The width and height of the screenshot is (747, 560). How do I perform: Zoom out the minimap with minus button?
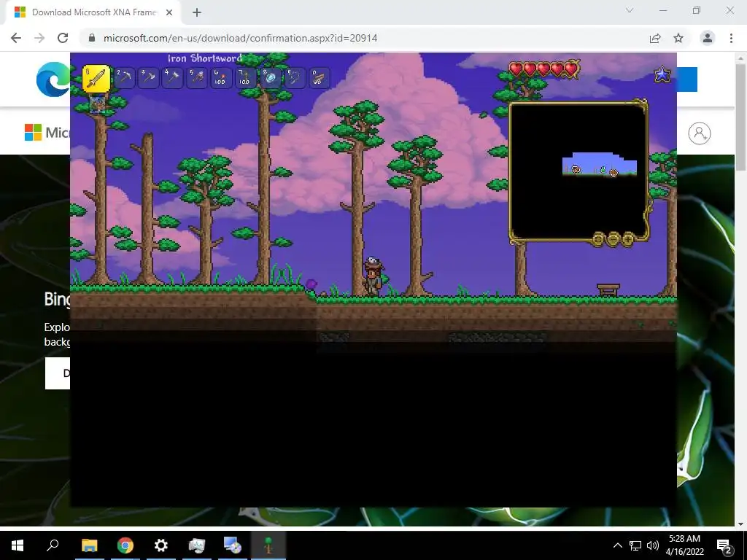click(x=613, y=238)
